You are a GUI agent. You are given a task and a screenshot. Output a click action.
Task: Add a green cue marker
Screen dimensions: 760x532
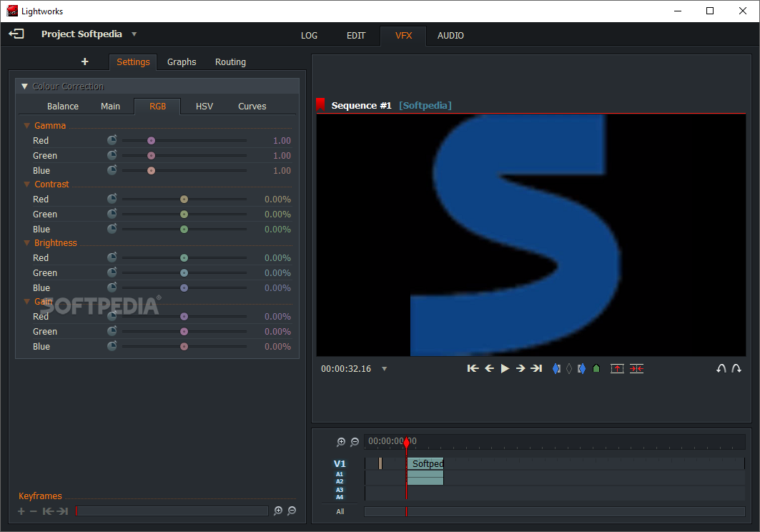click(x=596, y=368)
